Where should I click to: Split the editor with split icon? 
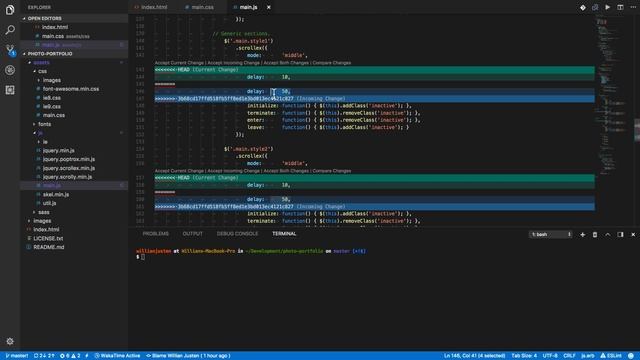[620, 7]
